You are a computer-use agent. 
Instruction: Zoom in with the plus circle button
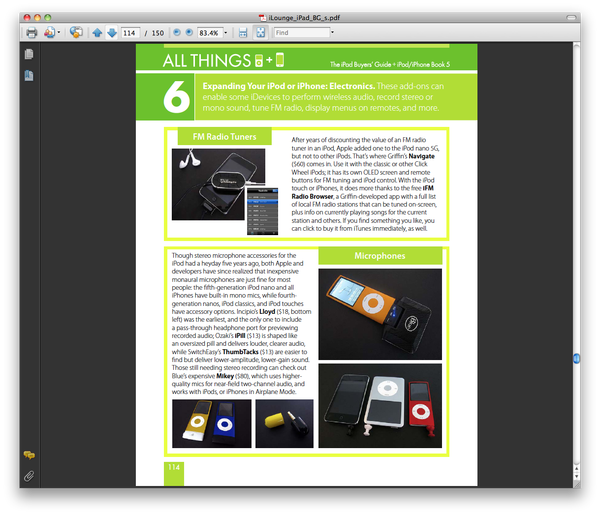[x=189, y=33]
